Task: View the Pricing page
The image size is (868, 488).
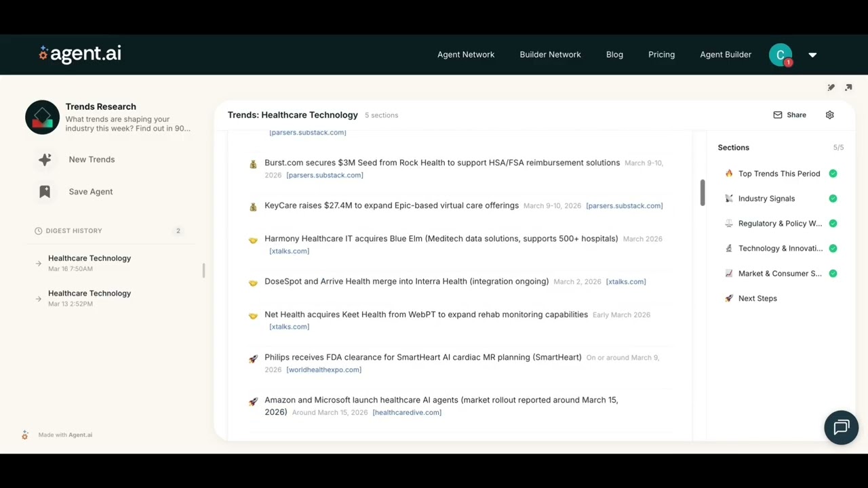Action: tap(661, 54)
